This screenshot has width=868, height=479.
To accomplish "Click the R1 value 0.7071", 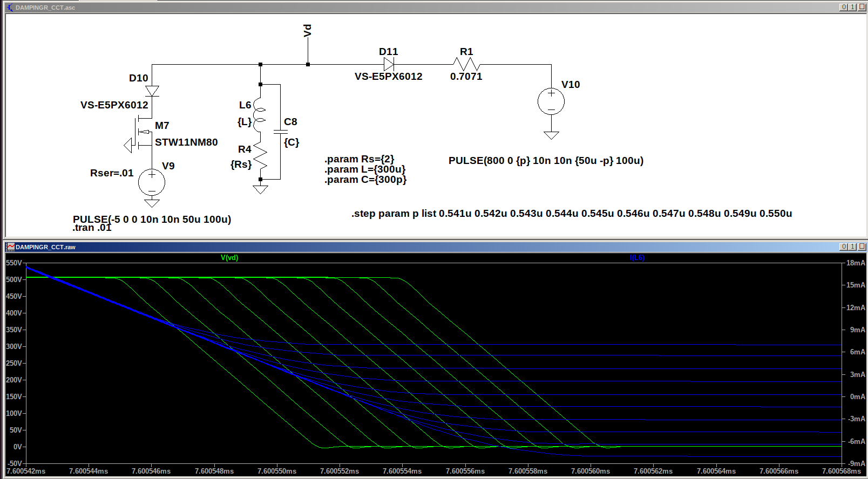I will coord(466,77).
